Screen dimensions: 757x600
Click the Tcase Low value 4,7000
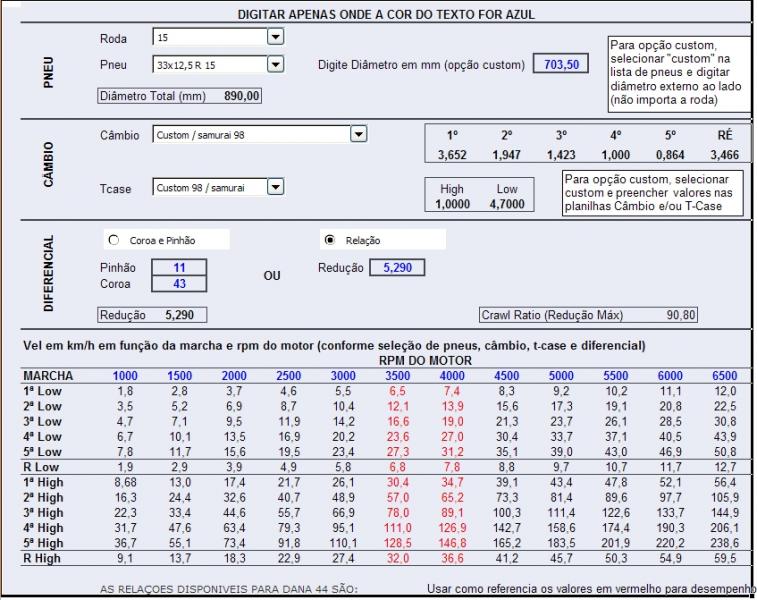pos(507,204)
